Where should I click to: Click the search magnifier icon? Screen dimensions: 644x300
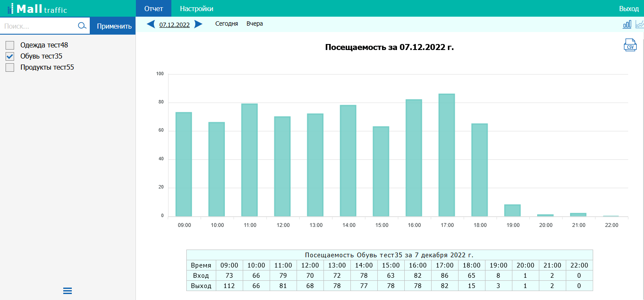click(82, 26)
